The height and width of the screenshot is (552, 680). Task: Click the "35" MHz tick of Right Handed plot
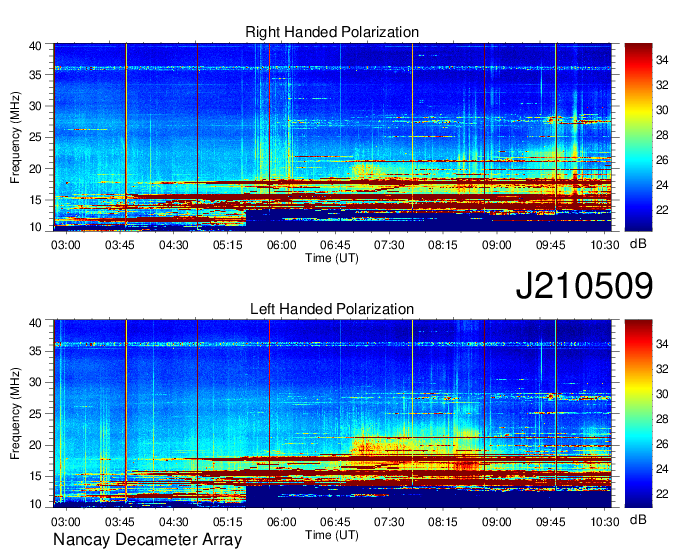(35, 75)
